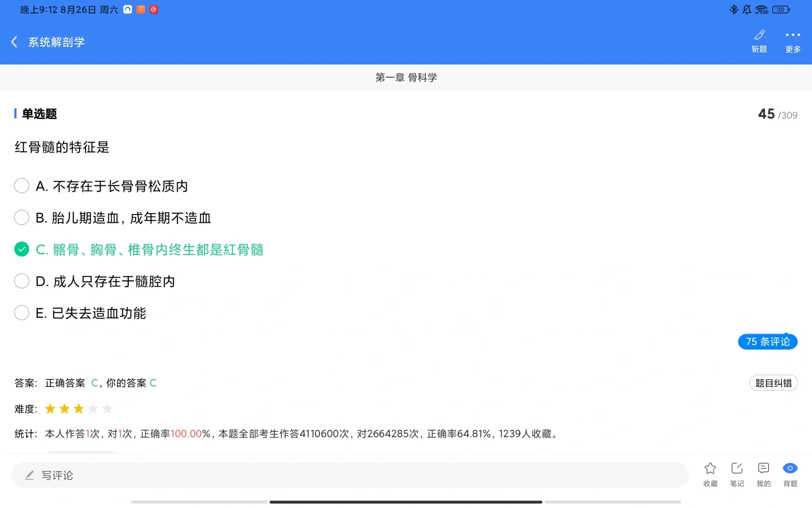Image resolution: width=812 pixels, height=508 pixels.
Task: Click the 题目纠错 error report button
Action: click(773, 382)
